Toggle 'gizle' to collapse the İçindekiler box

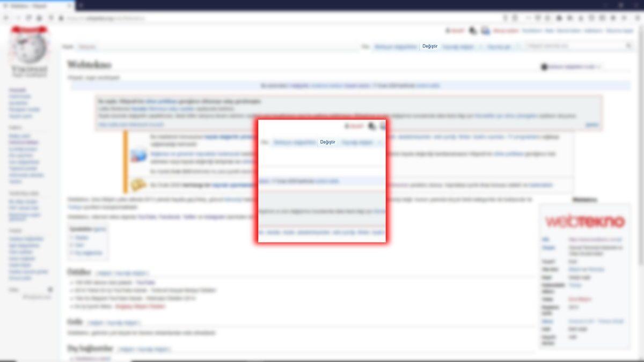pos(100,229)
